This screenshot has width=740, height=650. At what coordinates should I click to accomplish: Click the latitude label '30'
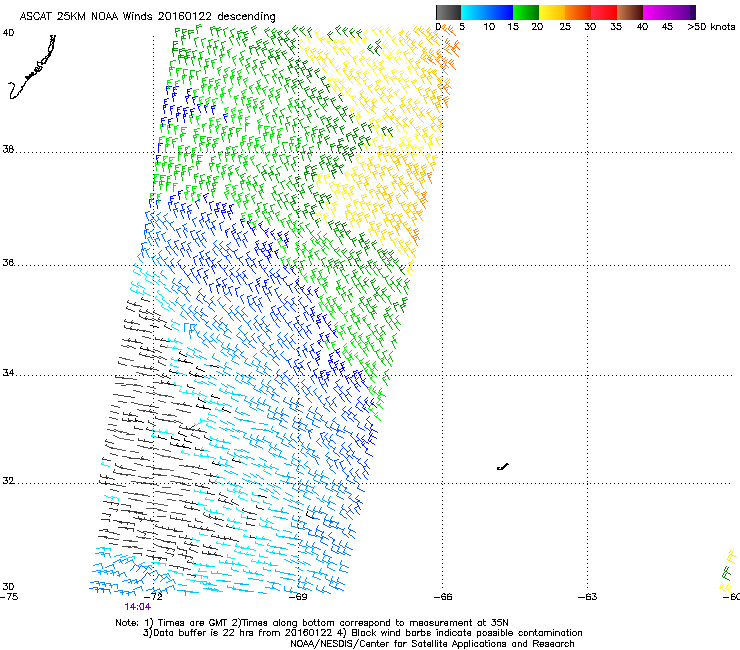coord(8,586)
